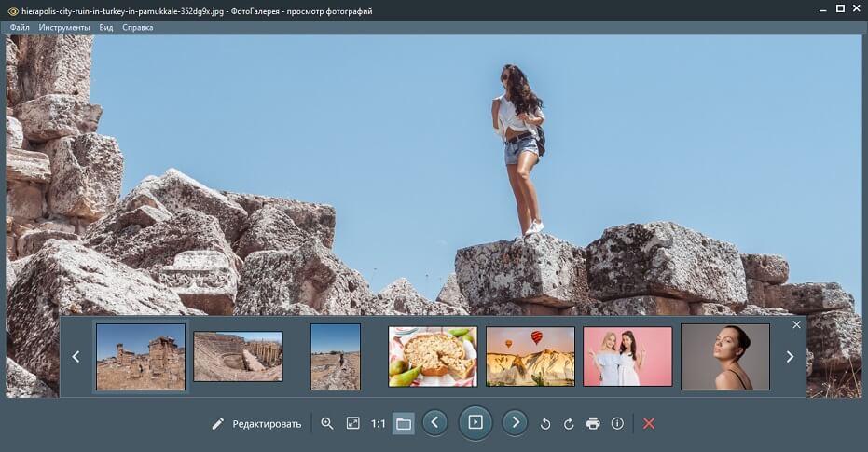The width and height of the screenshot is (868, 452).
Task: Go to the previous photo using round arrow button
Action: tap(434, 422)
